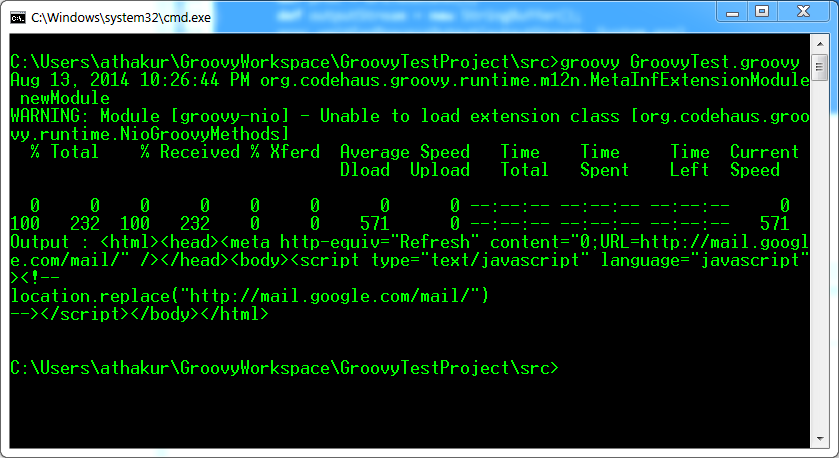Click the 'Current' header text
The width and height of the screenshot is (839, 458).
[x=765, y=152]
